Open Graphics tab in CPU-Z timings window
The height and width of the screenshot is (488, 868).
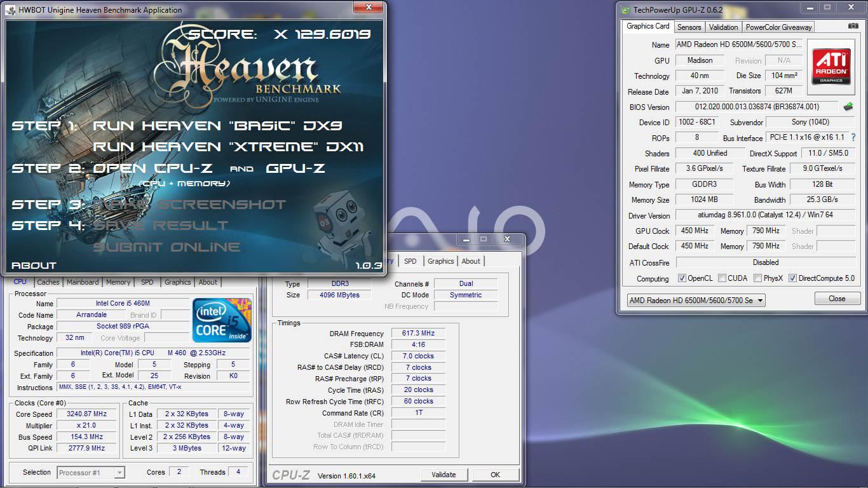440,261
